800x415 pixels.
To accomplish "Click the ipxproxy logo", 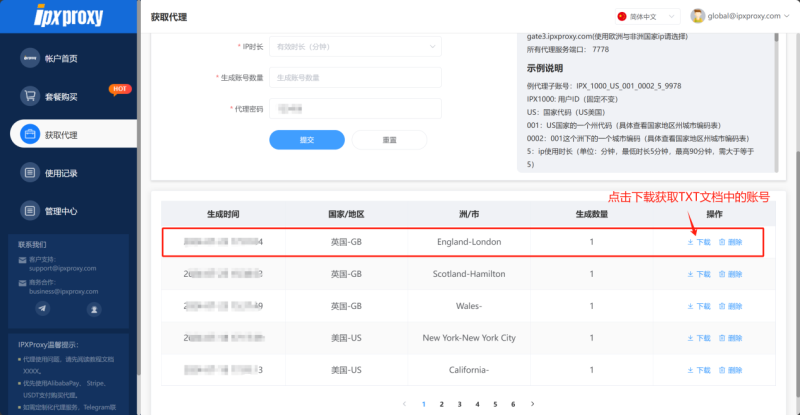I will coord(69,16).
